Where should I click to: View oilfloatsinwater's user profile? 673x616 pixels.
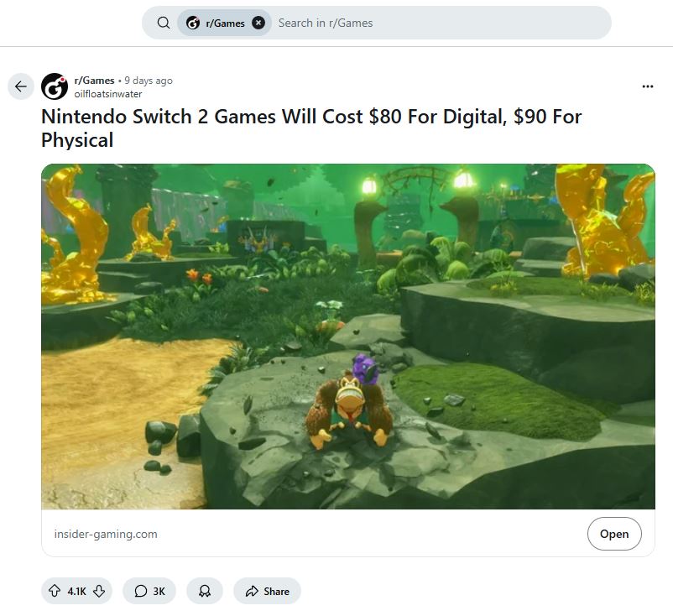108,94
